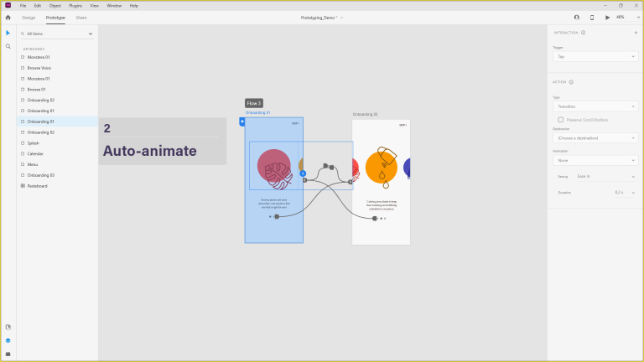Image resolution: width=644 pixels, height=362 pixels.
Task: Click the All Items search field
Action: 57,34
